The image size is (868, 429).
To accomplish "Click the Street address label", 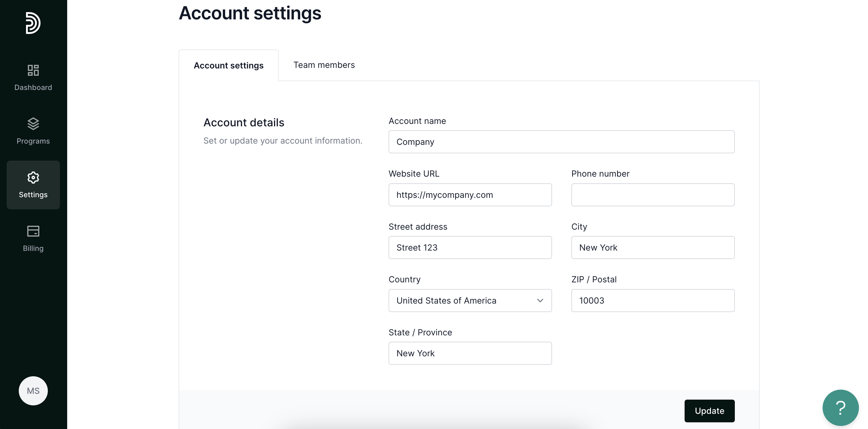I will tap(418, 227).
